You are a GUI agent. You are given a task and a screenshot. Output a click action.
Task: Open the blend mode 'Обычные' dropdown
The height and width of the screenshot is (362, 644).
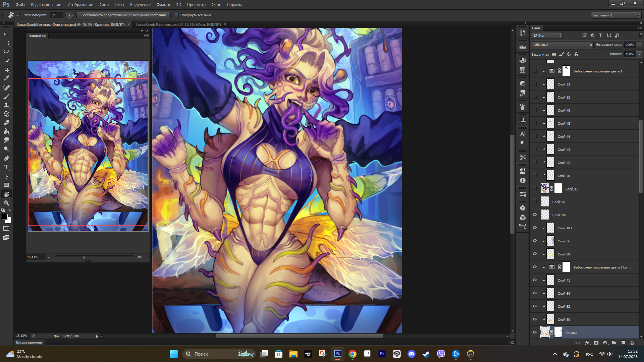tap(562, 45)
